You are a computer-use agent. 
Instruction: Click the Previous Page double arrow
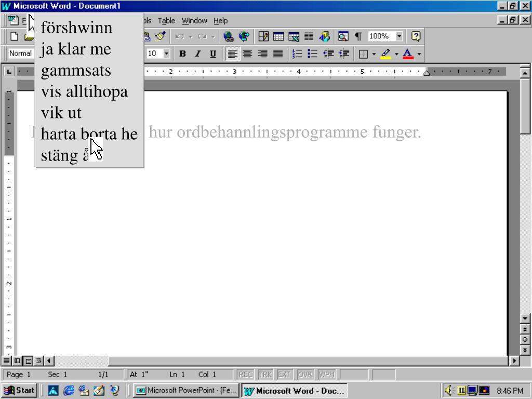click(525, 329)
